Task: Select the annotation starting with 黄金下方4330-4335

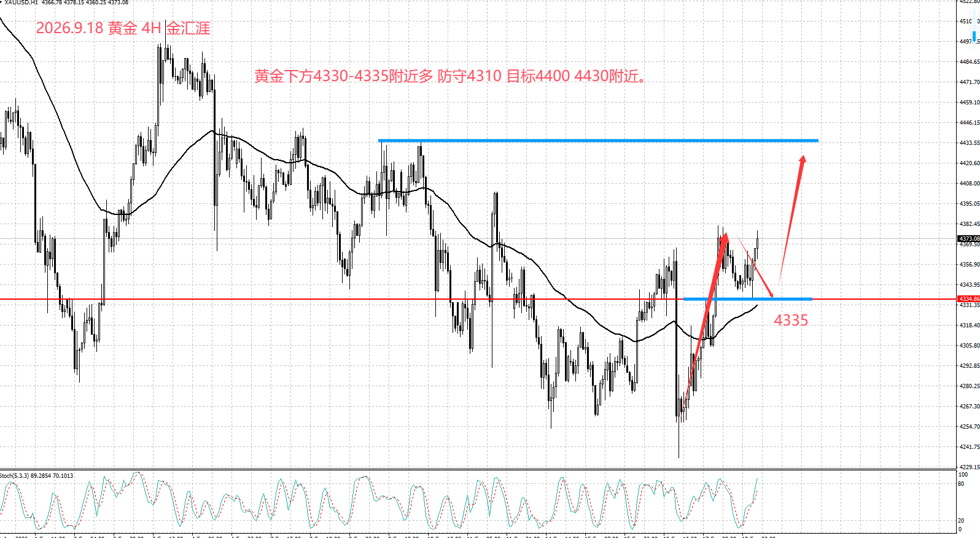Action: (450, 76)
